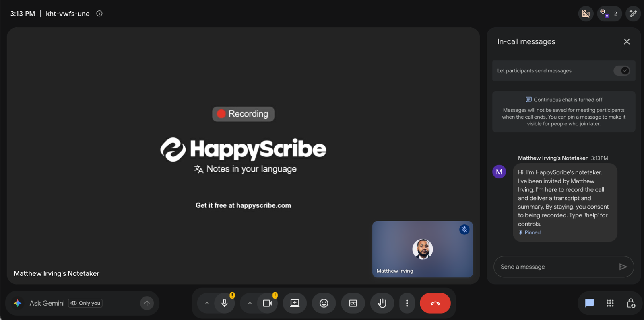Toggle the chat panel icon
Screen dimensions: 644x320
(x=589, y=303)
